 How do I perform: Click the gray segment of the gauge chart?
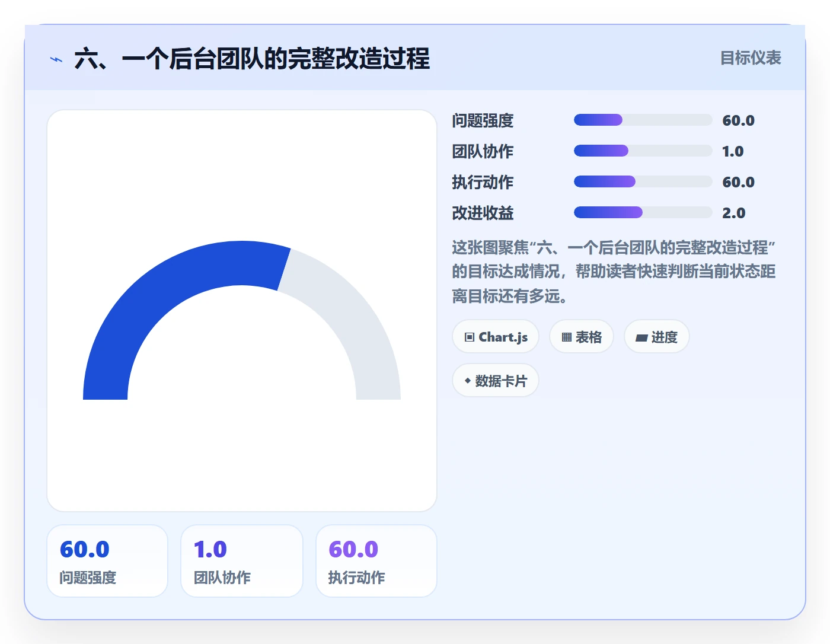(353, 320)
